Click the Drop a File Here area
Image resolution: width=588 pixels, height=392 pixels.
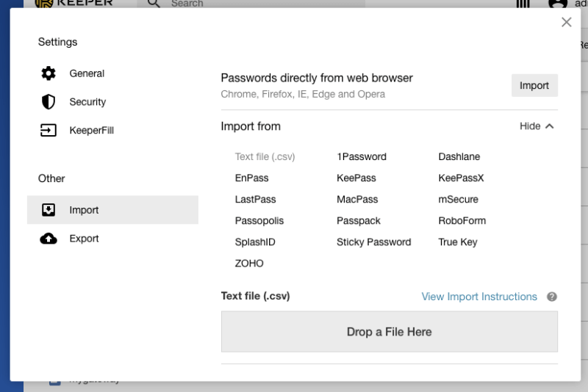point(390,331)
